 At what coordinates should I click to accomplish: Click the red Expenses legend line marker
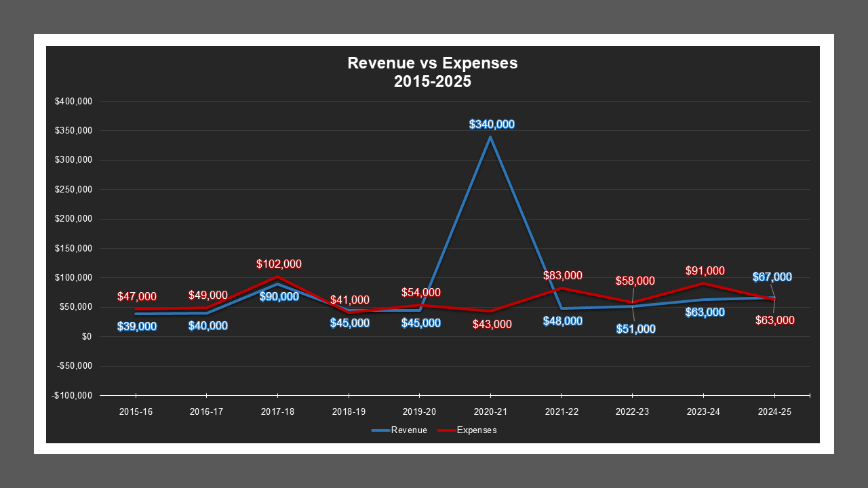coord(446,430)
